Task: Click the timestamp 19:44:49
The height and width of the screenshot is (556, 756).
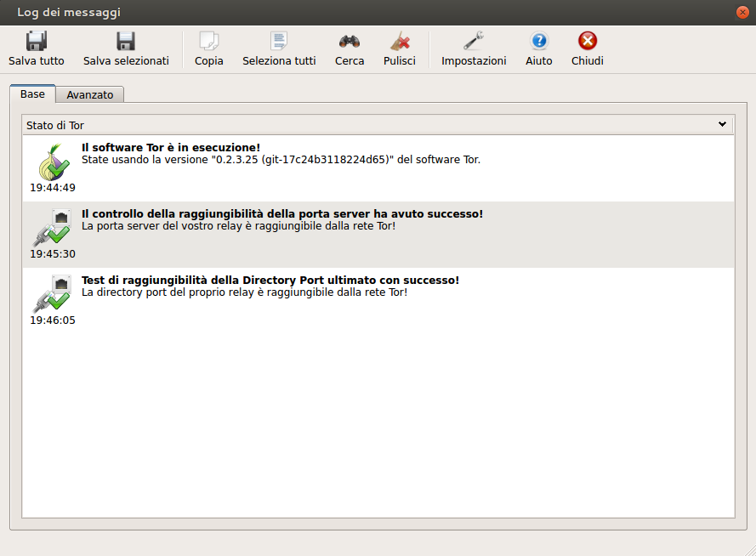Action: point(53,187)
